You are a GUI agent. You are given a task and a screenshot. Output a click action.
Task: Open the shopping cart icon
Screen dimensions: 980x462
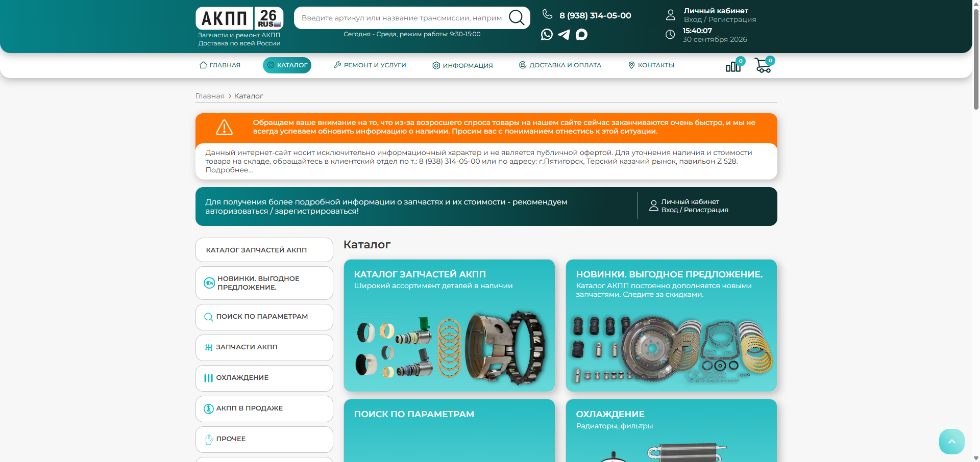click(x=763, y=66)
